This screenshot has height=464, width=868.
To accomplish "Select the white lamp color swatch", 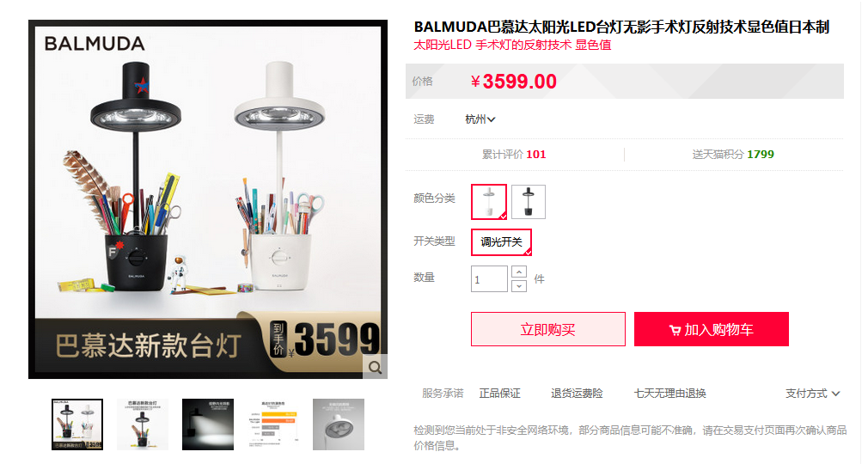I will [489, 202].
